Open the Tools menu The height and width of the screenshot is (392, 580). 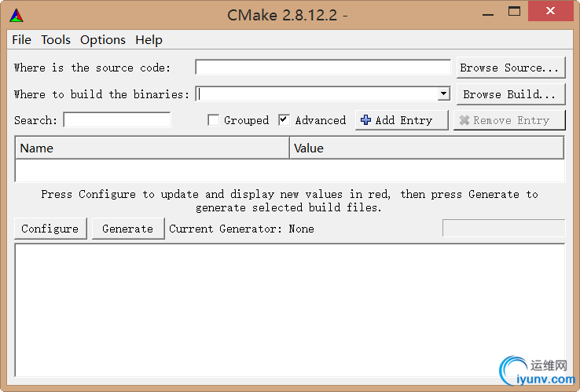56,39
